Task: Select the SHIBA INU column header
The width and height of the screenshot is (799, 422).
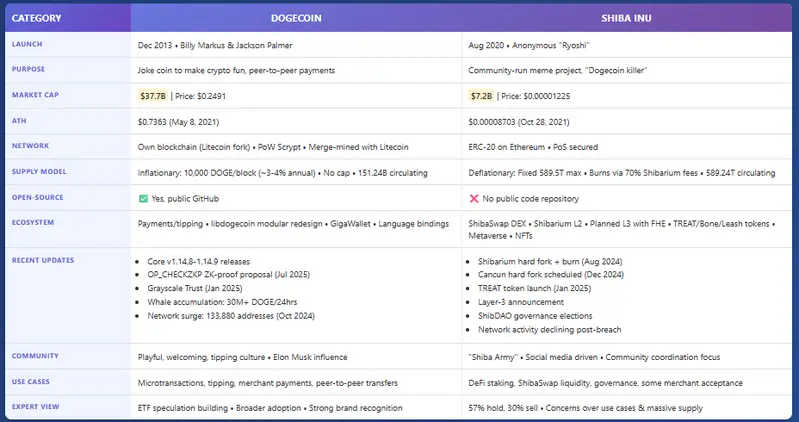Action: (627, 18)
